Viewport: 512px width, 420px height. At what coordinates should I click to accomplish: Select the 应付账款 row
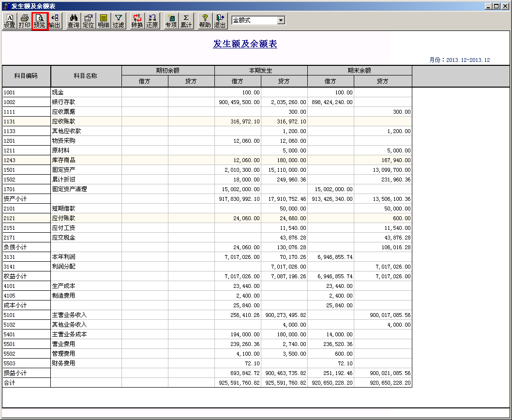click(x=207, y=218)
